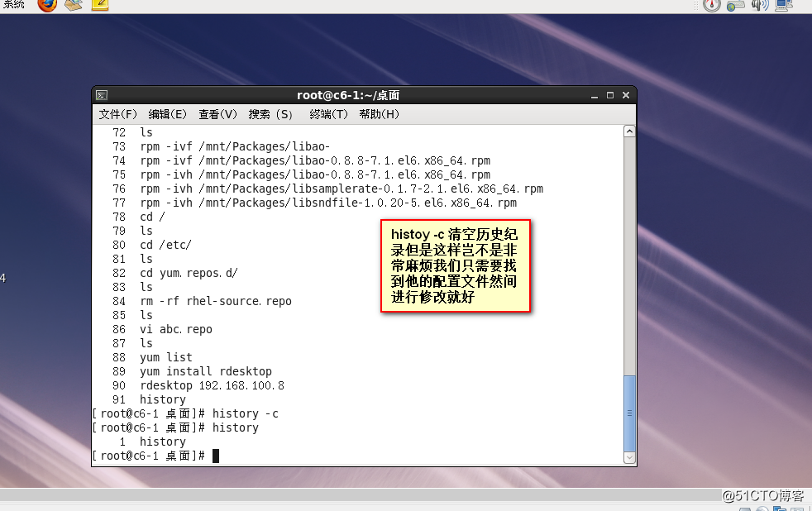Maximize the terminal window

(x=610, y=95)
